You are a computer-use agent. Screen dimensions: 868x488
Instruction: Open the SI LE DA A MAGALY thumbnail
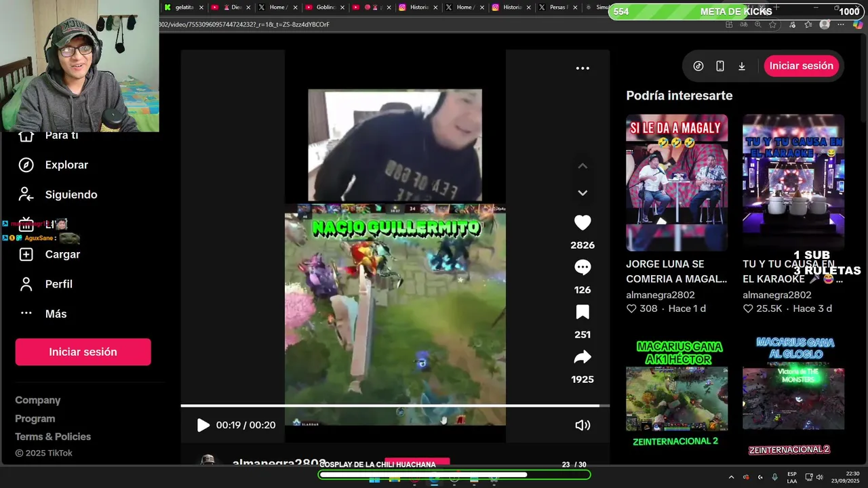[677, 183]
